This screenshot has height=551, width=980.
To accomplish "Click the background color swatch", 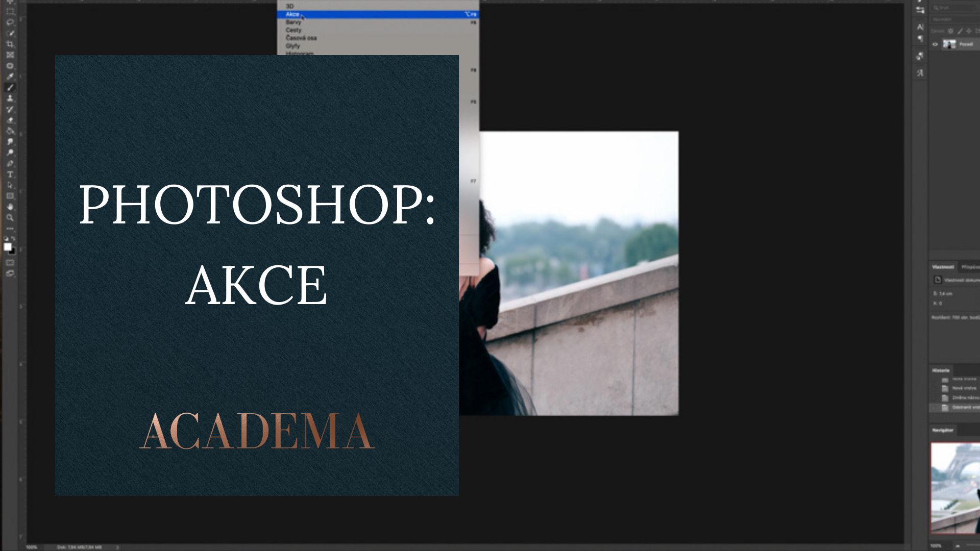I will (x=12, y=252).
